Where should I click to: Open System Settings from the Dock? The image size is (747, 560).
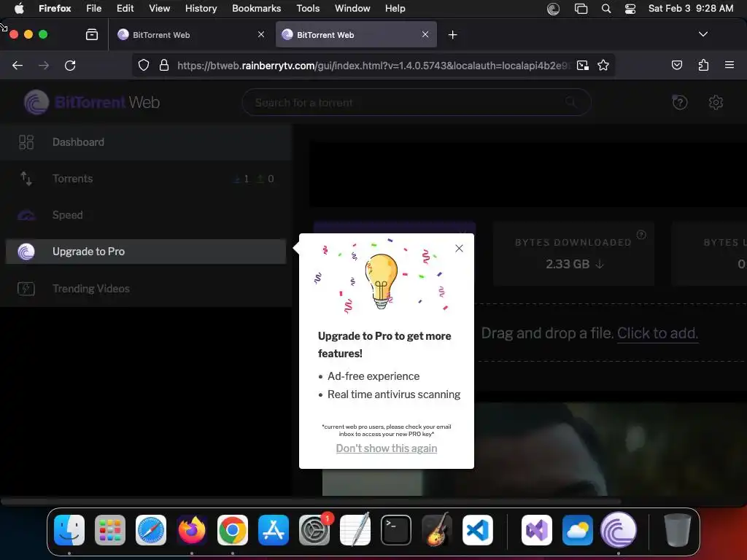click(314, 530)
